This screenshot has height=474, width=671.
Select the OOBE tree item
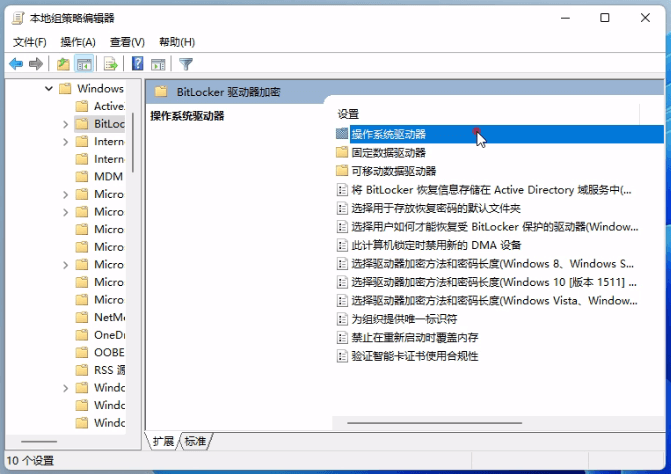click(x=109, y=352)
